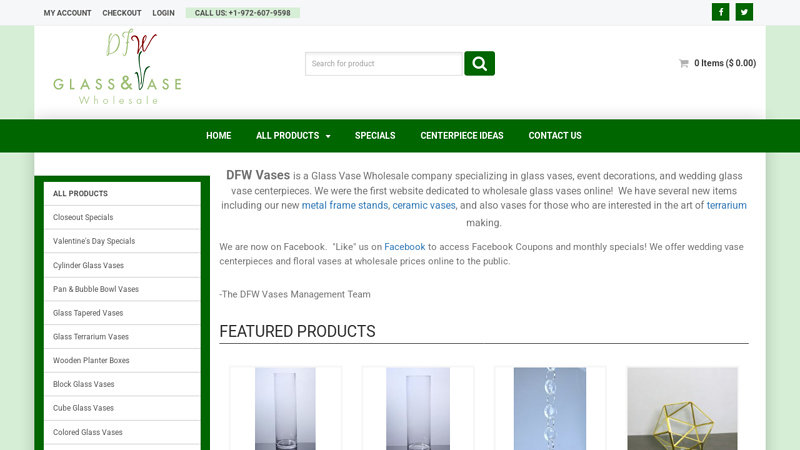This screenshot has height=450, width=800.
Task: Select Contact Us in navigation bar
Action: tap(555, 136)
